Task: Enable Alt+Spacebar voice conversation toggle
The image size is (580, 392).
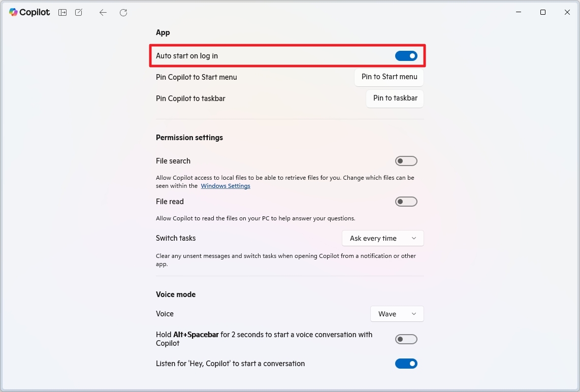Action: 406,339
